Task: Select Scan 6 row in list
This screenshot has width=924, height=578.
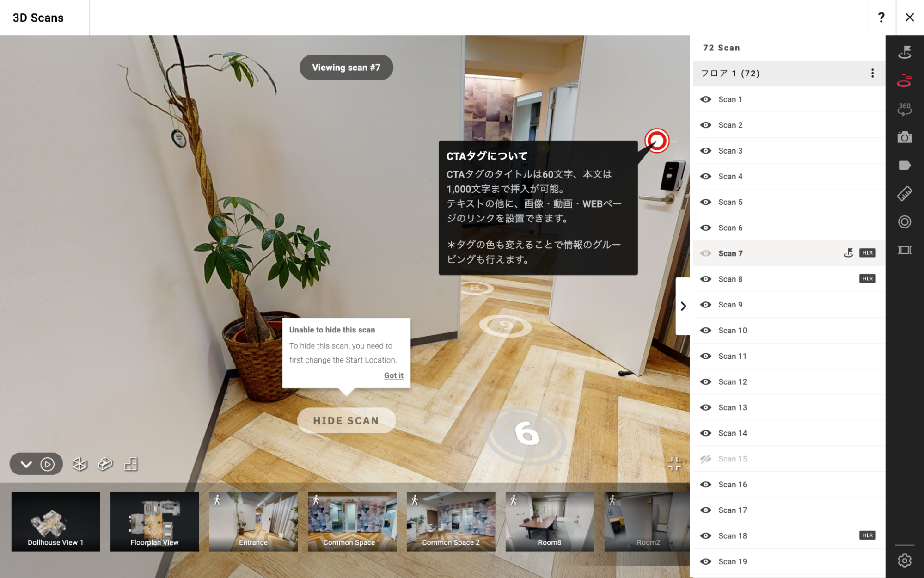Action: [x=788, y=228]
